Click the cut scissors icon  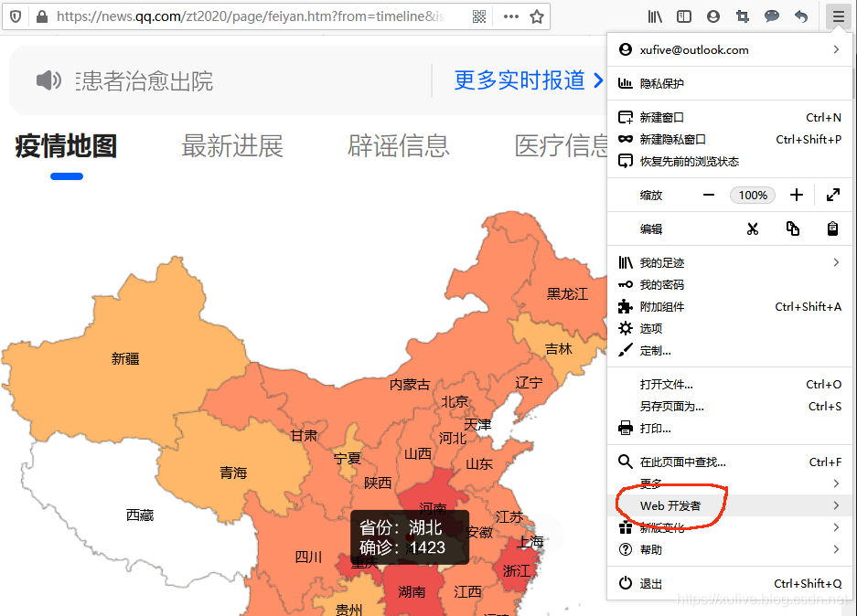753,228
